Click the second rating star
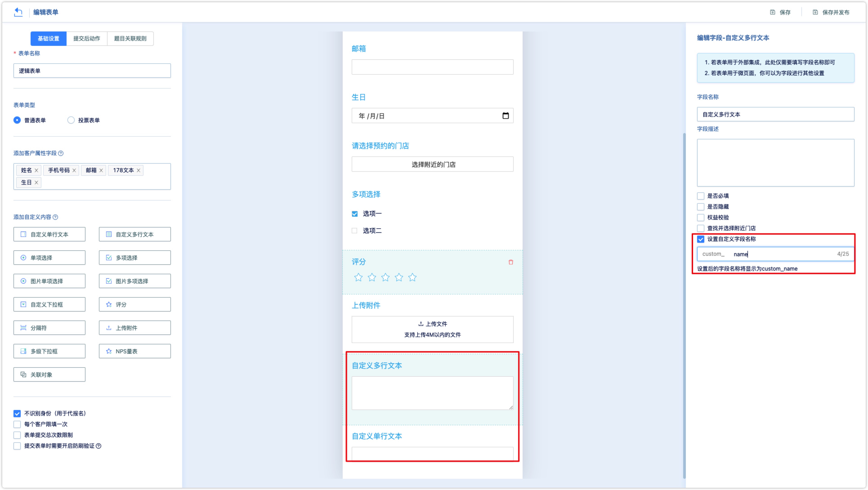The width and height of the screenshot is (868, 490). pos(372,278)
